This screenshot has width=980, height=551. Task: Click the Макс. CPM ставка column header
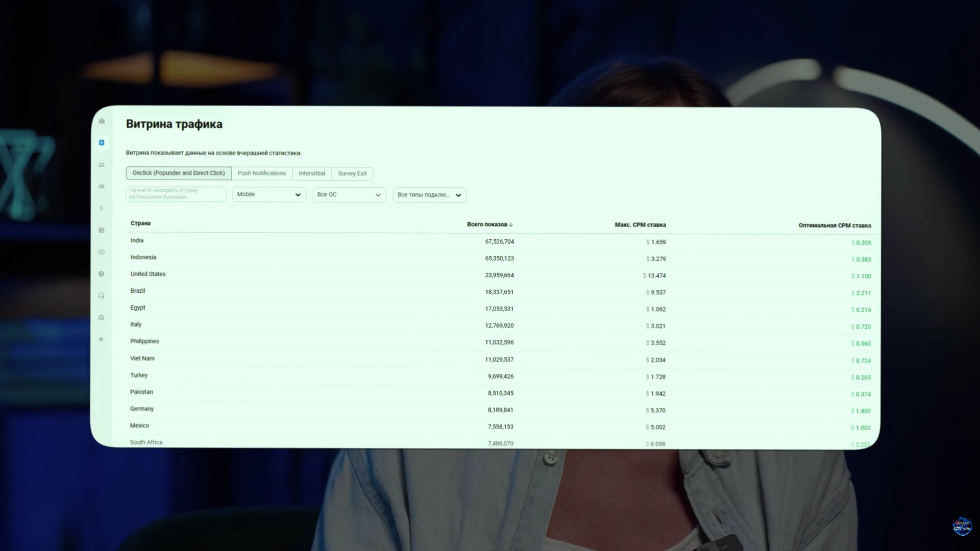point(640,225)
